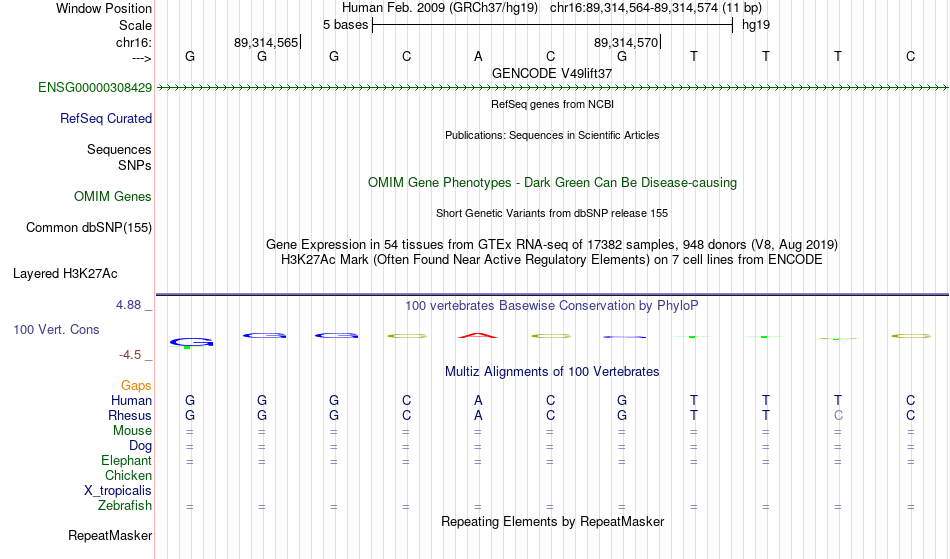This screenshot has width=950, height=559.
Task: Click the Dog species row label
Action: [x=140, y=446]
